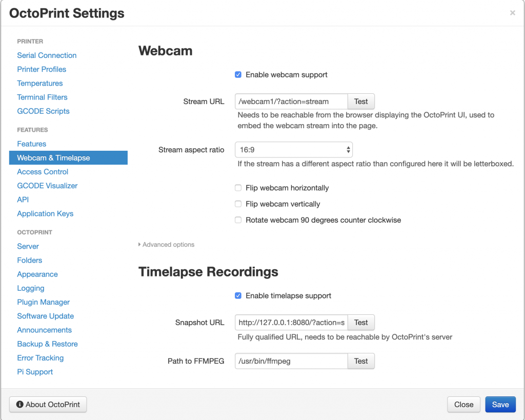Go to Plugin Manager section

[x=43, y=302]
